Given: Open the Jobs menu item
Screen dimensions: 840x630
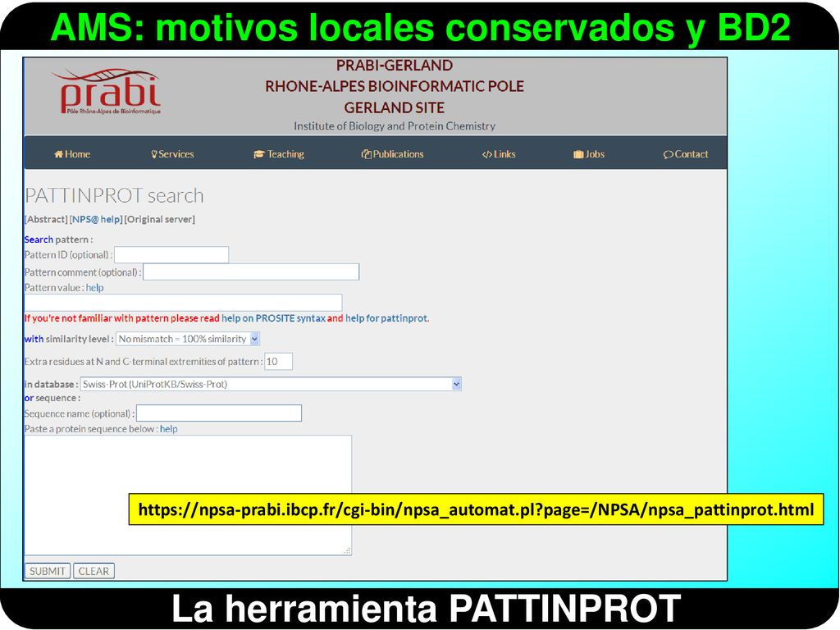Looking at the screenshot, I should [x=589, y=154].
